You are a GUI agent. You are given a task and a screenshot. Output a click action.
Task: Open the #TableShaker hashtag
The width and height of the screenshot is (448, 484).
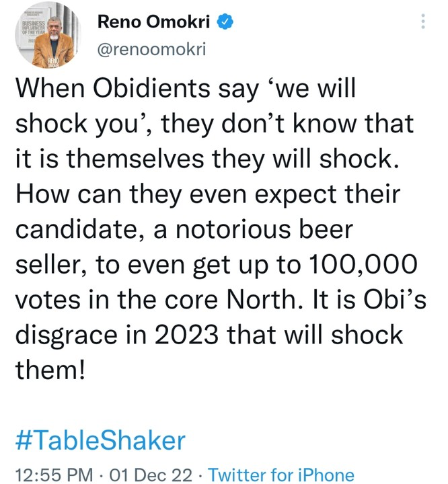[x=100, y=441]
